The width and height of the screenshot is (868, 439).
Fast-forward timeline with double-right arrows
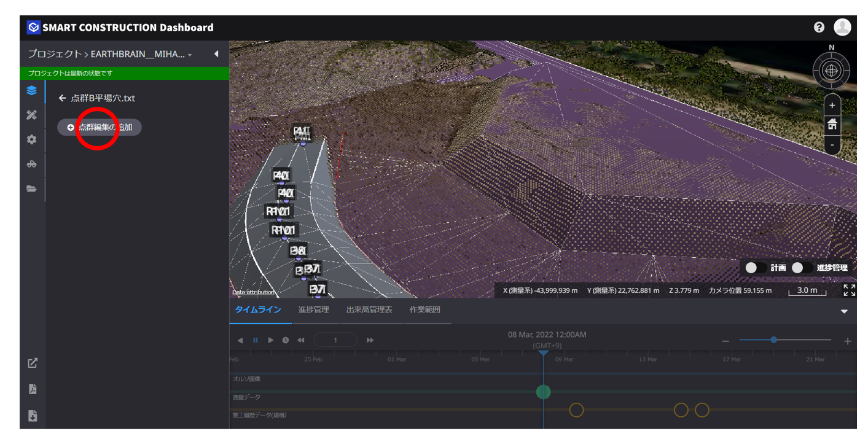tap(370, 340)
